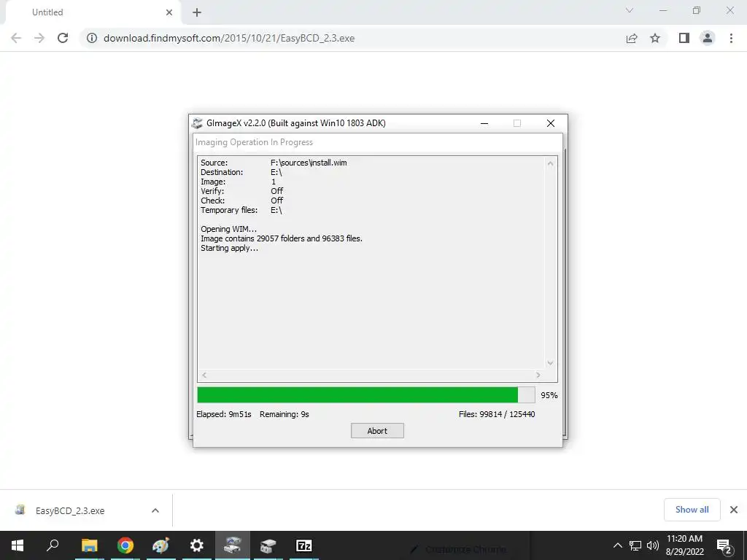The width and height of the screenshot is (747, 560).
Task: Open a new Chrome tab
Action: [x=197, y=12]
